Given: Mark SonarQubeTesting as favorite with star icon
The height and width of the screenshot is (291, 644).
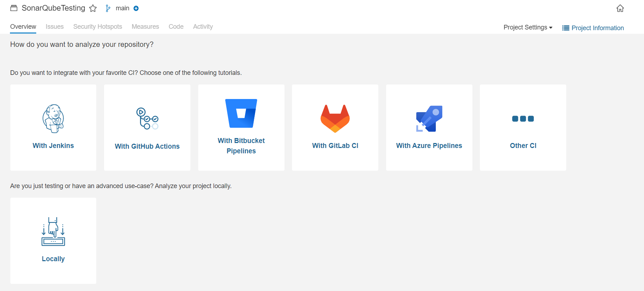Looking at the screenshot, I should tap(93, 8).
